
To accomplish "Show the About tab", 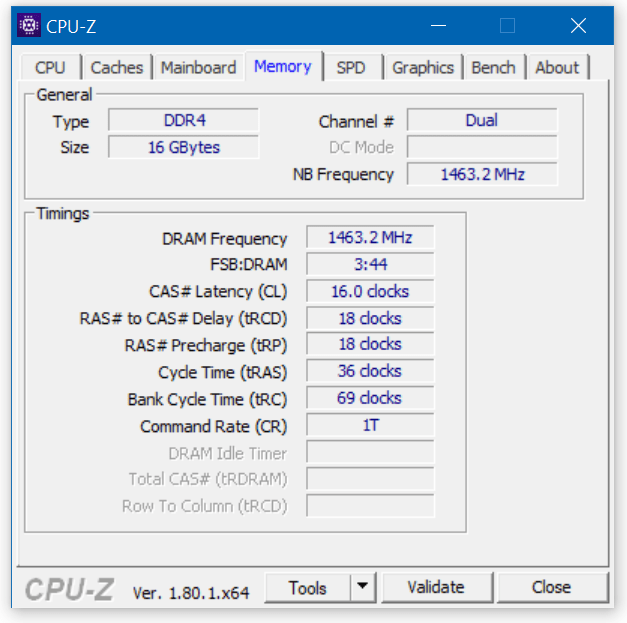I will (x=557, y=68).
